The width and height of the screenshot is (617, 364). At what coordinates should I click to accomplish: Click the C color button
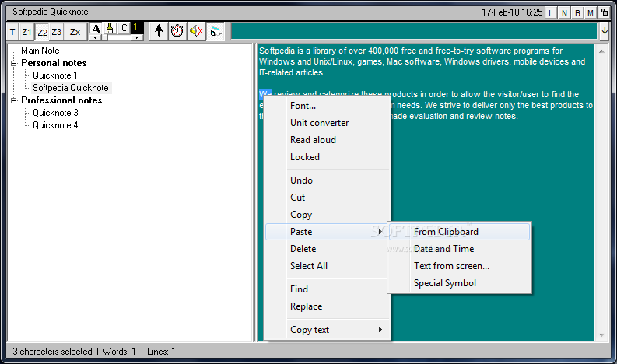pos(124,28)
